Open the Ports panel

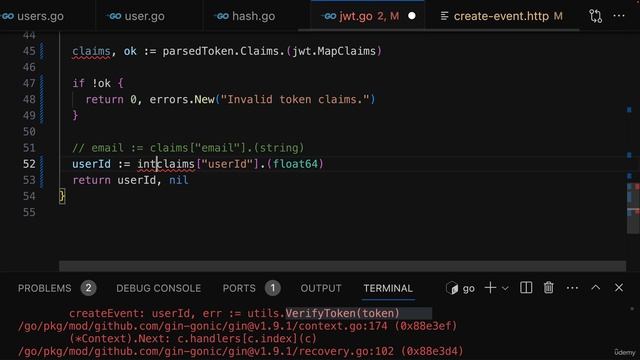(x=239, y=288)
